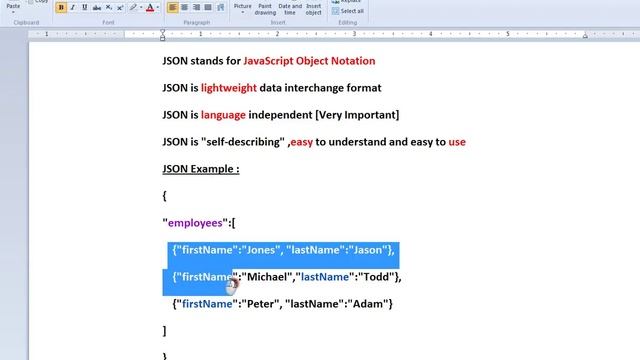Apply the red font color A

pyautogui.click(x=150, y=7)
